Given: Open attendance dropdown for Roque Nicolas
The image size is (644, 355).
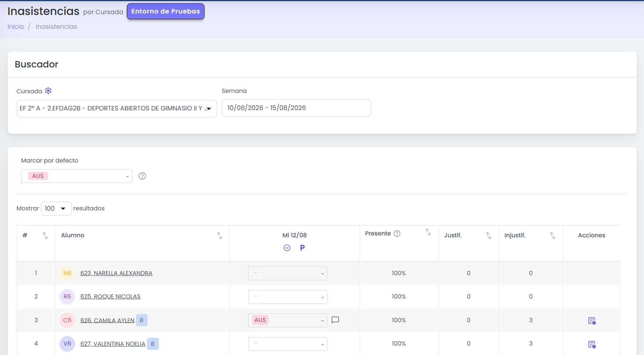Looking at the screenshot, I should [288, 297].
